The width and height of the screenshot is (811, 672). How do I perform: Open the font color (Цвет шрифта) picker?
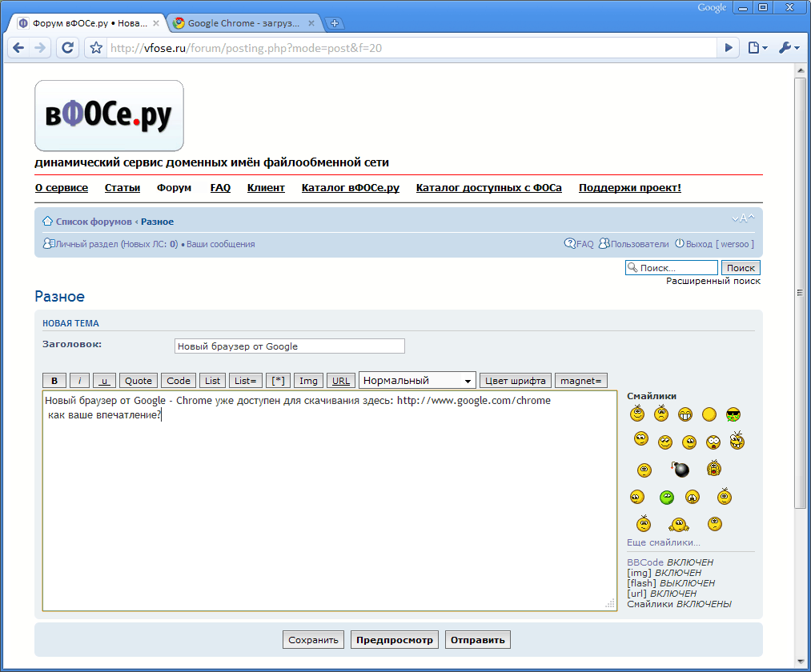[515, 381]
